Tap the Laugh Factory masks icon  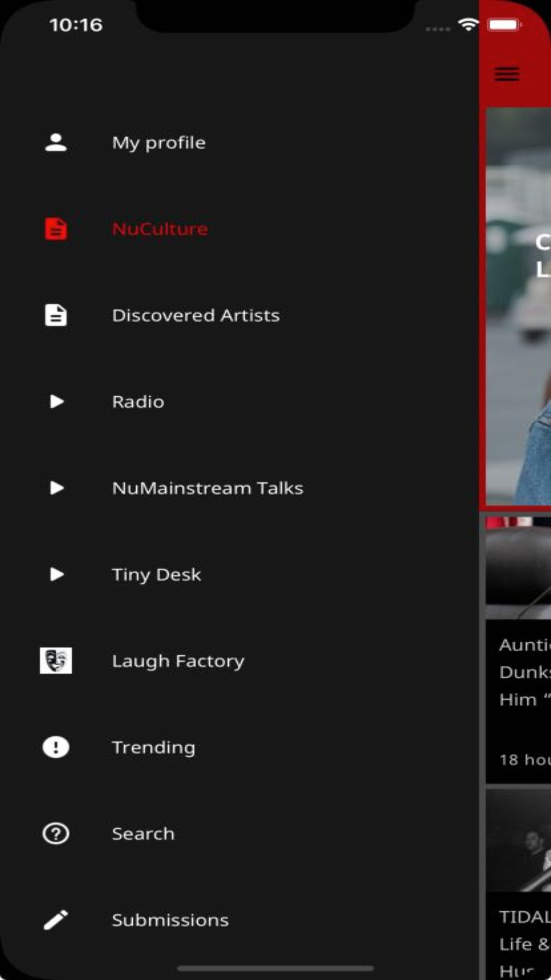(x=56, y=660)
